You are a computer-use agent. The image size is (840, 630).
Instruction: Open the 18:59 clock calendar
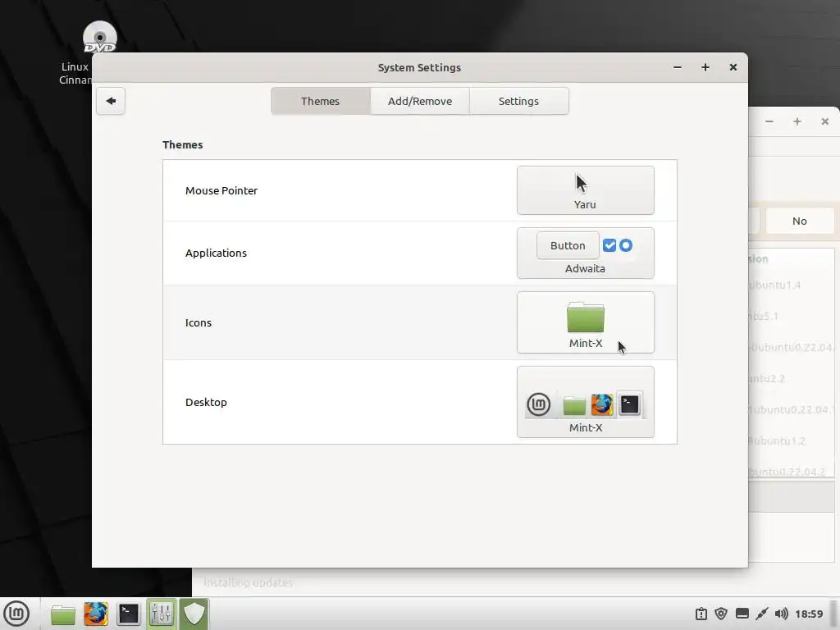[809, 614]
